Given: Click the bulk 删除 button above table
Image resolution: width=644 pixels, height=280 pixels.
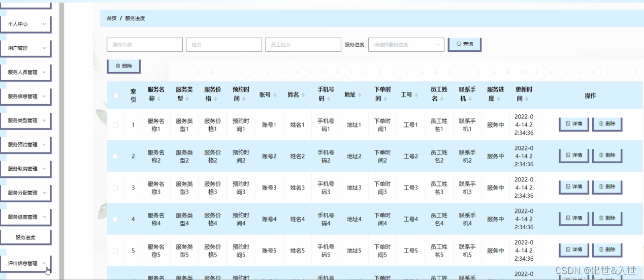Looking at the screenshot, I should pos(123,66).
